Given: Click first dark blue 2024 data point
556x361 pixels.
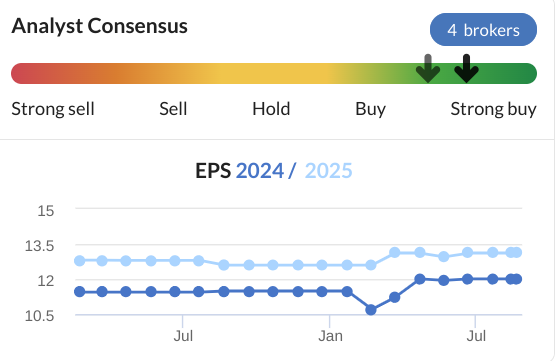Looking at the screenshot, I should pyautogui.click(x=80, y=292).
